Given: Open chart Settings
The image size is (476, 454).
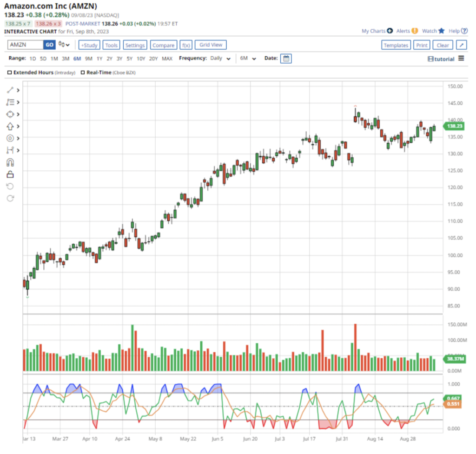Looking at the screenshot, I should pos(135,45).
